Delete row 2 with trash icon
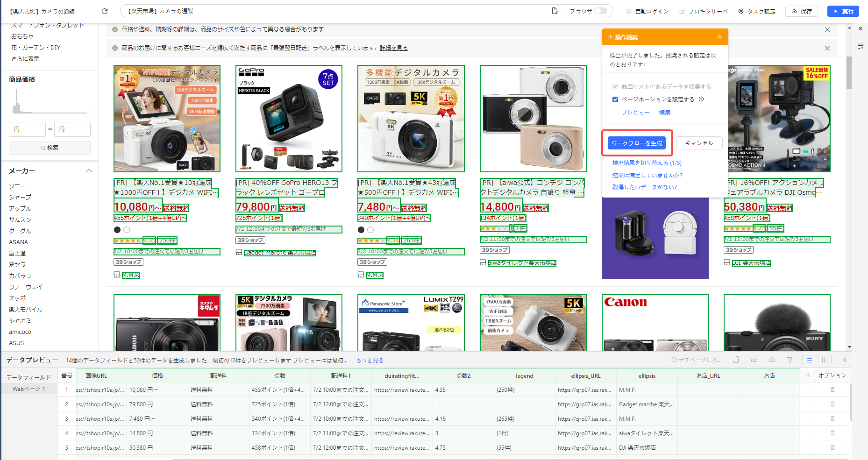The height and width of the screenshot is (460, 868). point(832,404)
